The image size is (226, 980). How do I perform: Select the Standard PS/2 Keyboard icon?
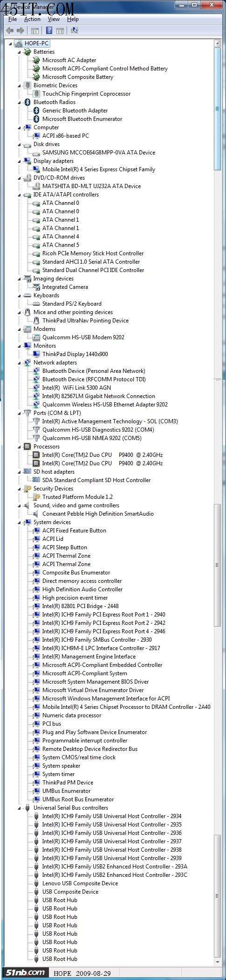[37, 304]
